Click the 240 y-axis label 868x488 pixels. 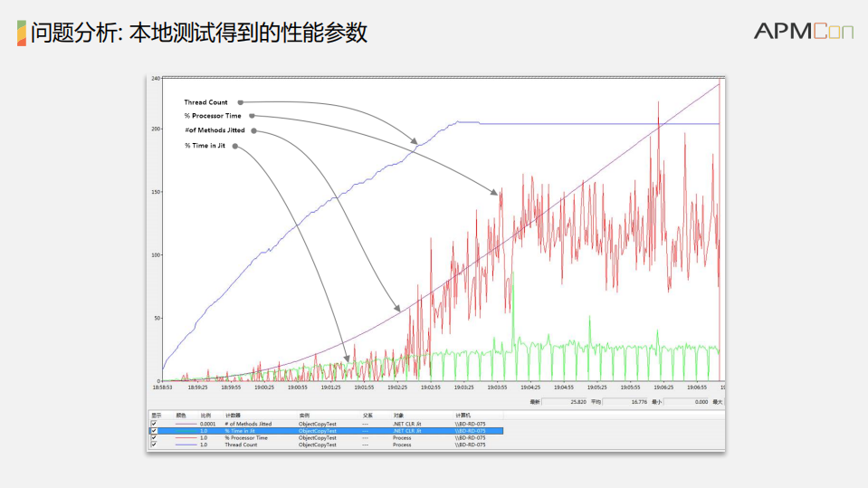[x=156, y=79]
